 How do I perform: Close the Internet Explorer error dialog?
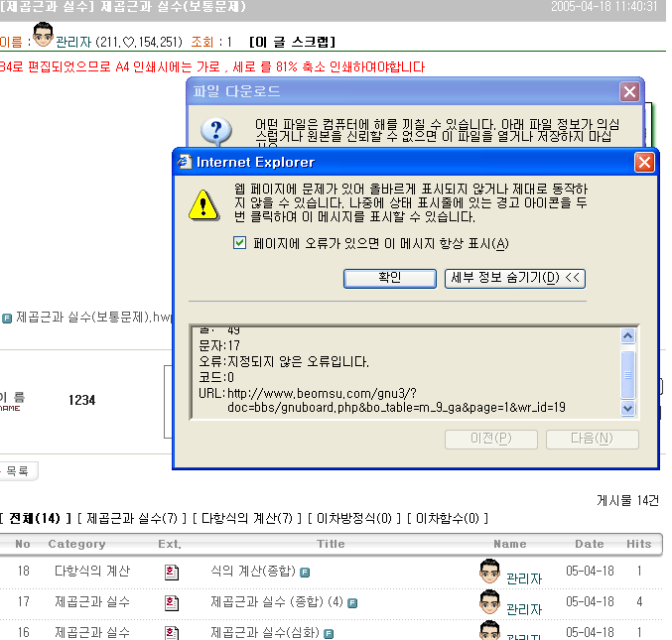[644, 163]
